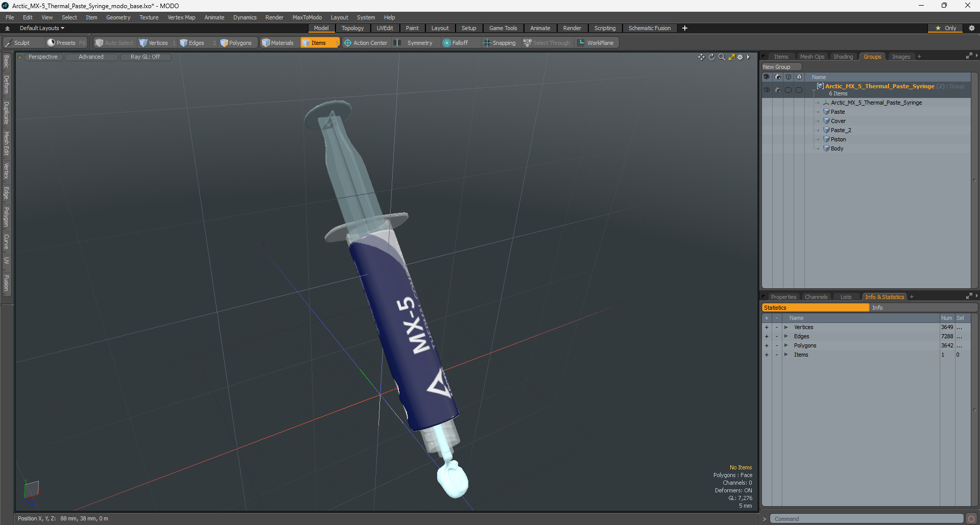Click plus button on Vertices statistics row

point(766,327)
